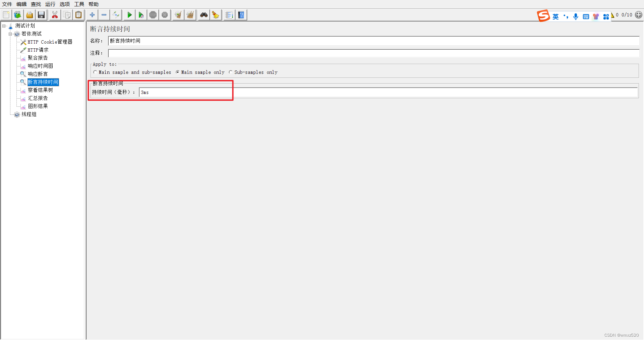
Task: Select Main sample only radio
Action: (x=178, y=72)
